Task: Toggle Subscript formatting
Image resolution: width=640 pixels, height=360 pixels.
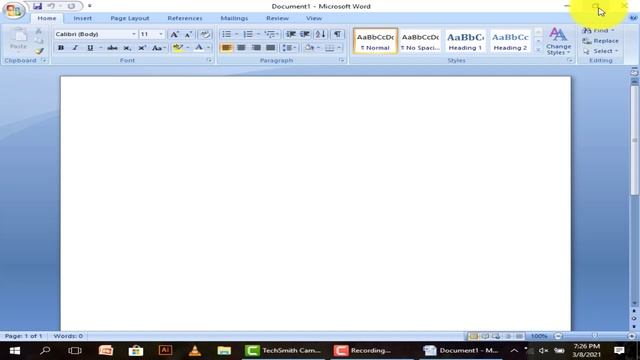Action: pos(127,48)
